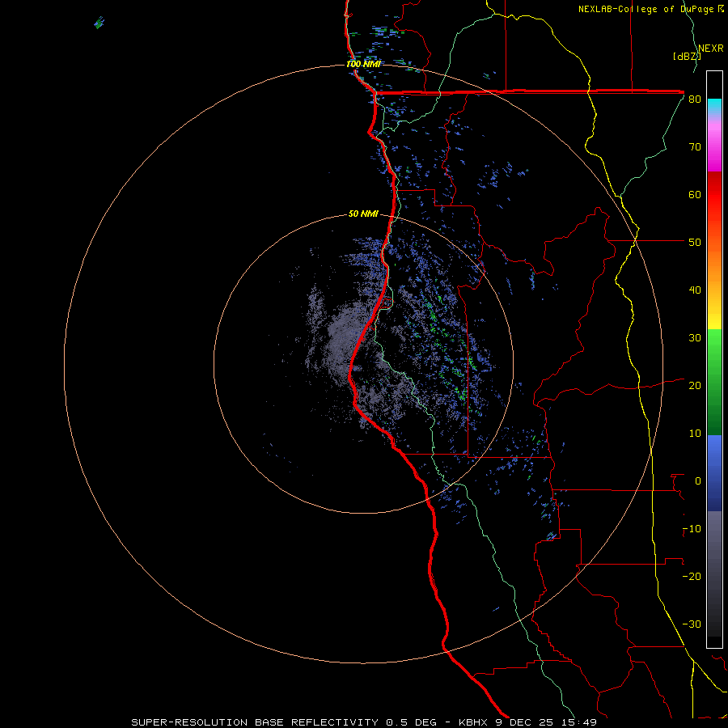Click the 40 value on the dBZ scale

click(x=695, y=290)
